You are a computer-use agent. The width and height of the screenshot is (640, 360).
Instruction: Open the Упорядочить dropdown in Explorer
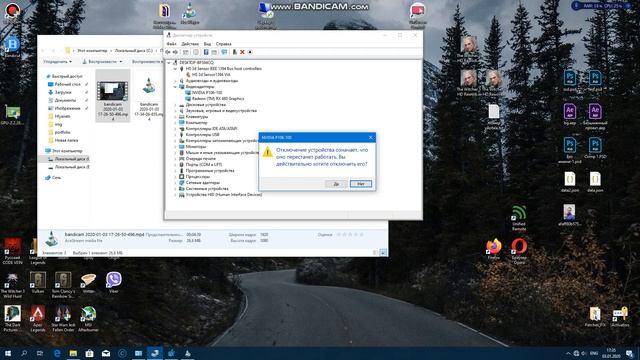point(58,62)
